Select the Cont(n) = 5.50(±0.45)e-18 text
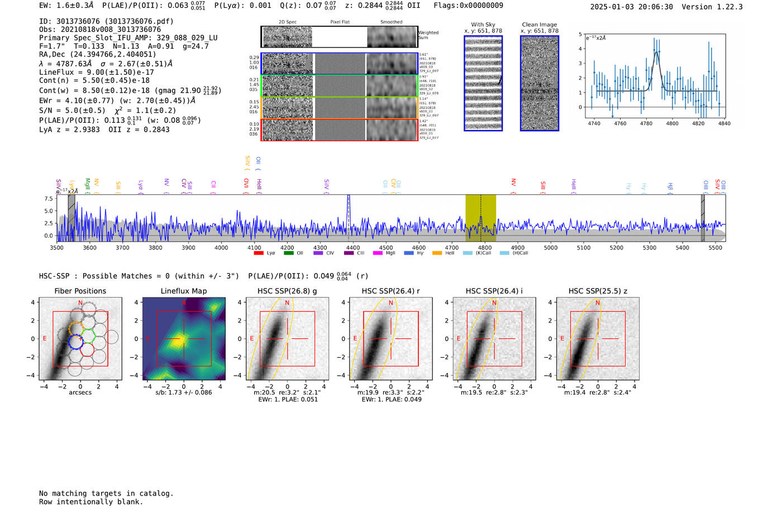The image size is (782, 532). tap(94, 80)
